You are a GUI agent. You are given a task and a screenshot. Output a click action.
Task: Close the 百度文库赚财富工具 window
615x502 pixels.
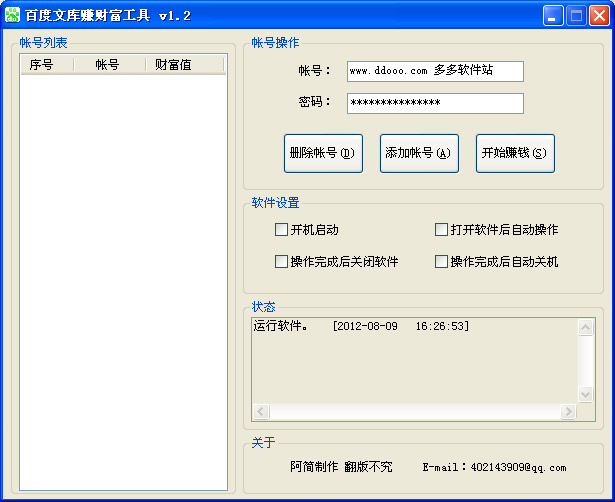click(x=599, y=15)
